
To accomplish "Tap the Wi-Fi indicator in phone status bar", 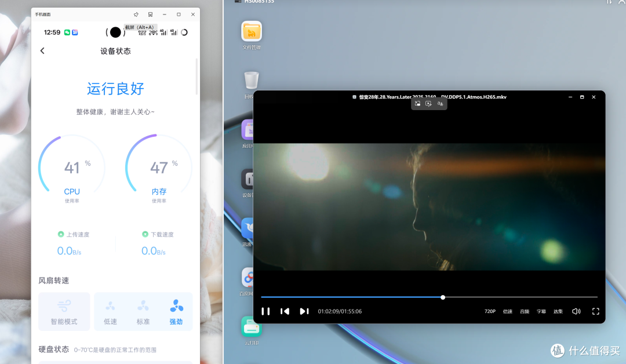I will click(153, 32).
